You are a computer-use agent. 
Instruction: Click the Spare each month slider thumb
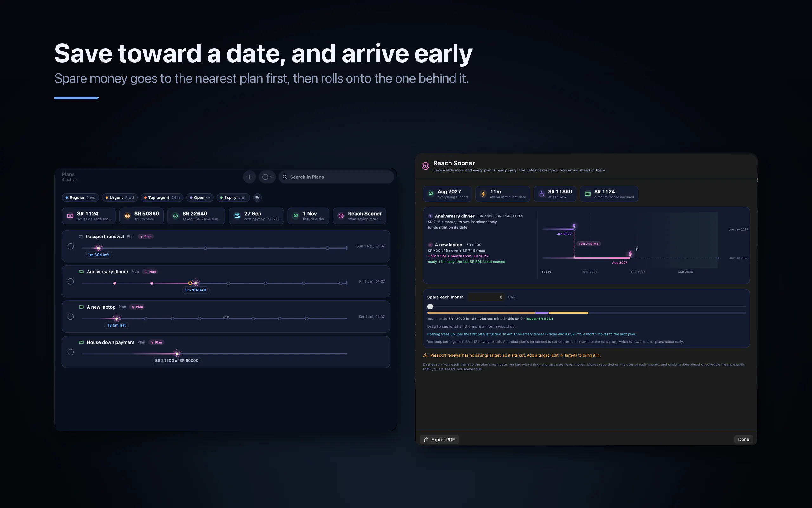tap(430, 306)
